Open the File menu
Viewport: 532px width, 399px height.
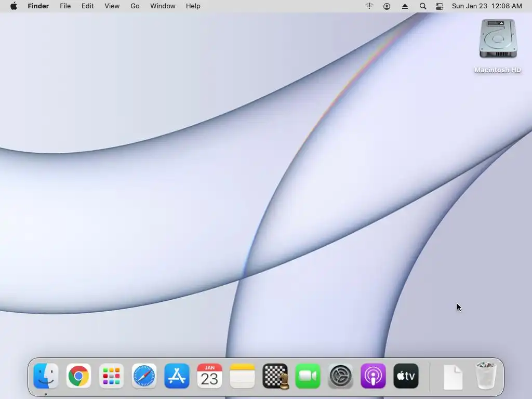(x=65, y=6)
